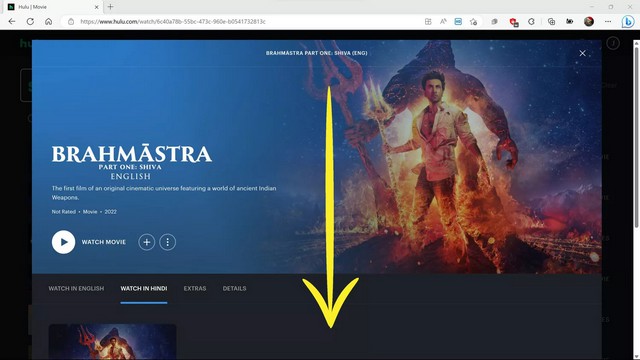This screenshot has height=360, width=640.
Task: Open the browser profile avatar
Action: [589, 22]
